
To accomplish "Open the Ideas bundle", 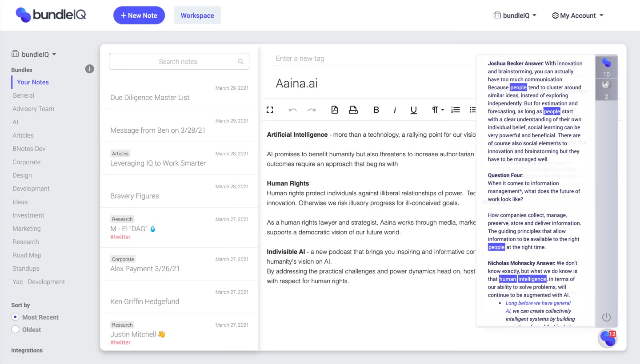I will click(x=20, y=202).
